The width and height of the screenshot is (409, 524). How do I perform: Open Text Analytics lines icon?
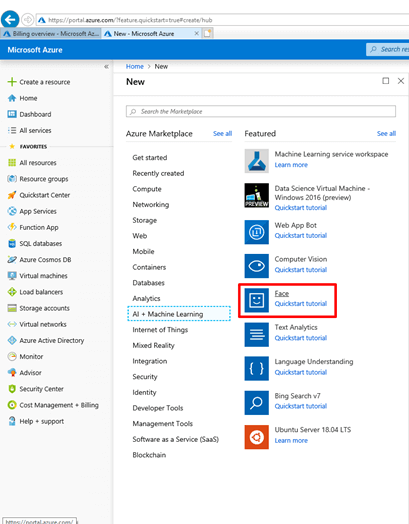coord(256,335)
